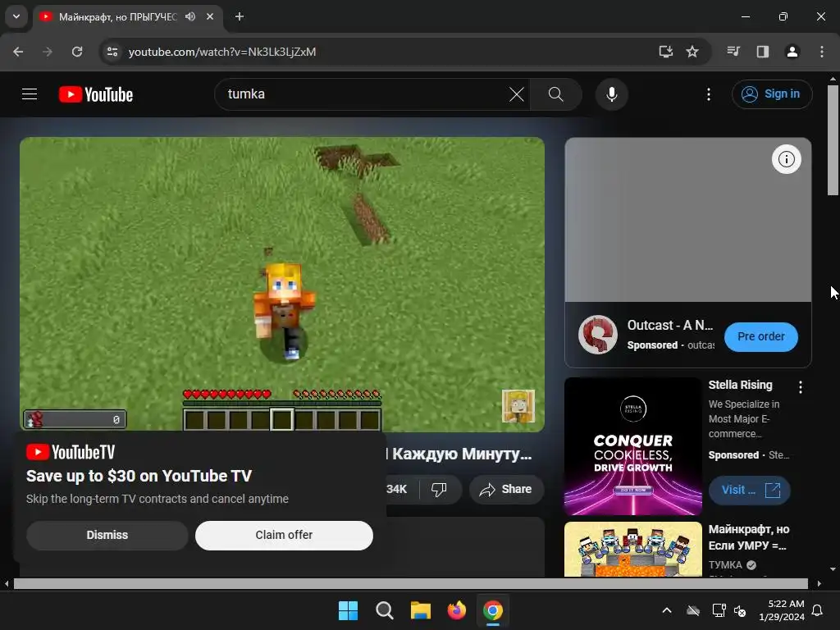Click the URL youtube.com/watch address text
Viewport: 840px width, 630px height.
pos(222,52)
